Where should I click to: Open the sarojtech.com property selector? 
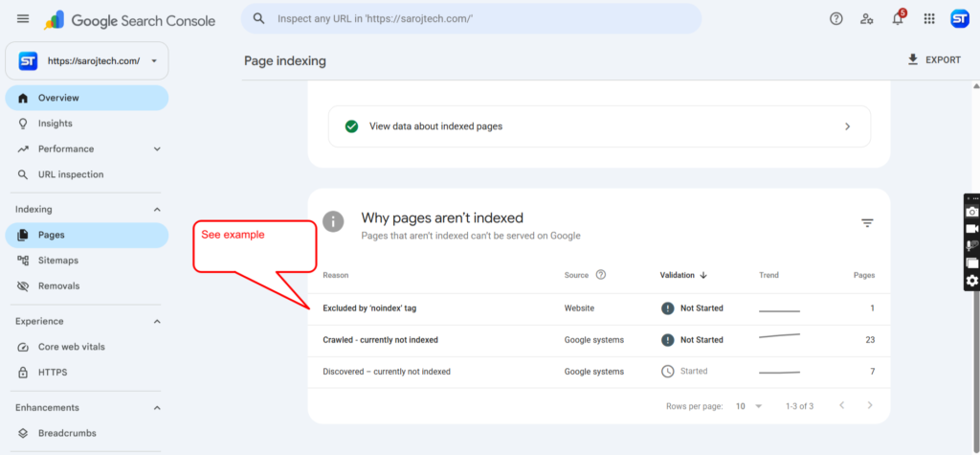click(x=87, y=60)
